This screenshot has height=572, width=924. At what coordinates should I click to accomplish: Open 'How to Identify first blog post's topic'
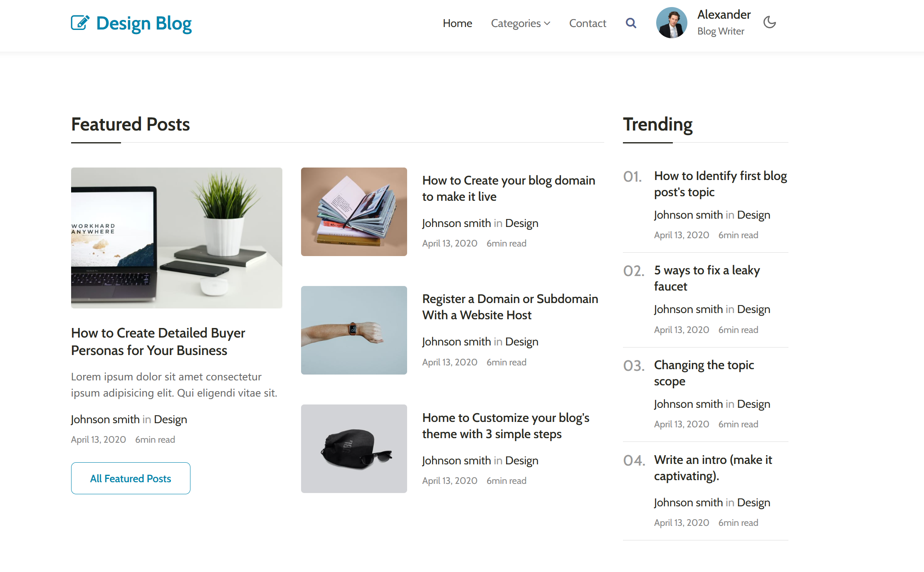pos(720,184)
